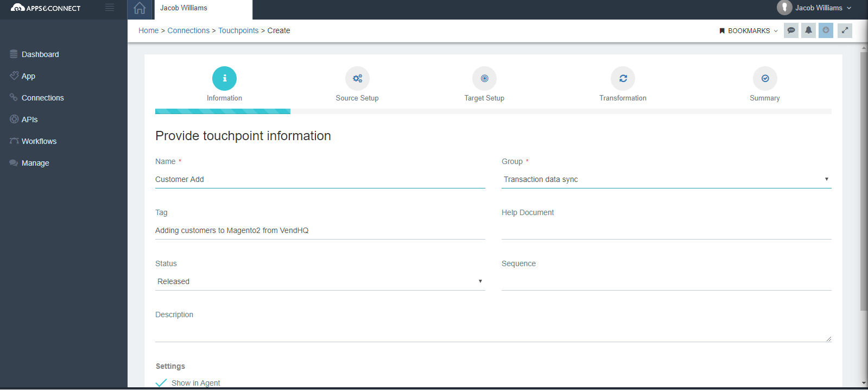Click the page vertical scrollbar
868x390 pixels.
click(864, 181)
